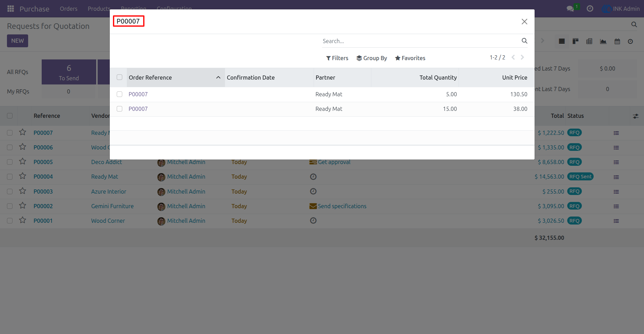Click the Partner column header

pos(342,78)
